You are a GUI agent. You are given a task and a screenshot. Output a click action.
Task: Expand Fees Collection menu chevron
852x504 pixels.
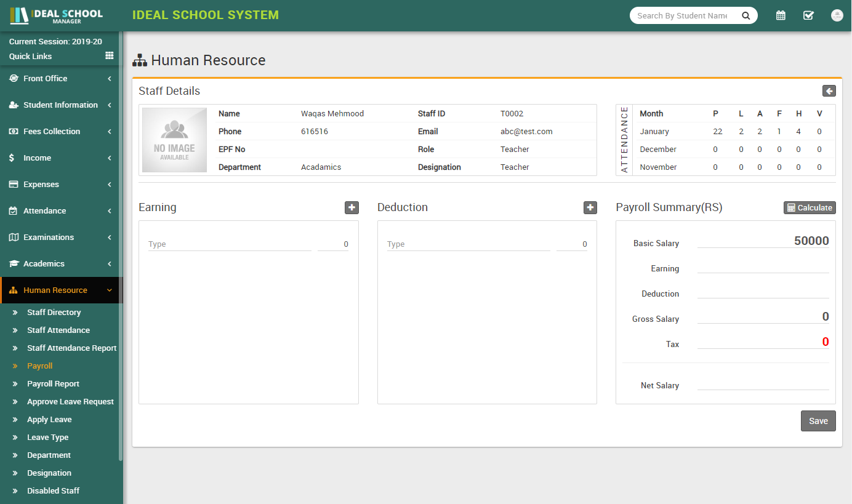click(x=110, y=132)
